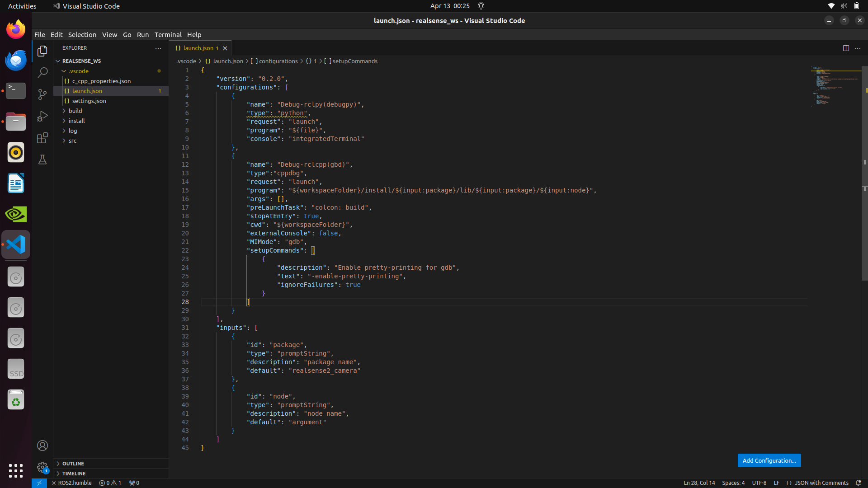Open the Search view in activity bar

pos(42,73)
